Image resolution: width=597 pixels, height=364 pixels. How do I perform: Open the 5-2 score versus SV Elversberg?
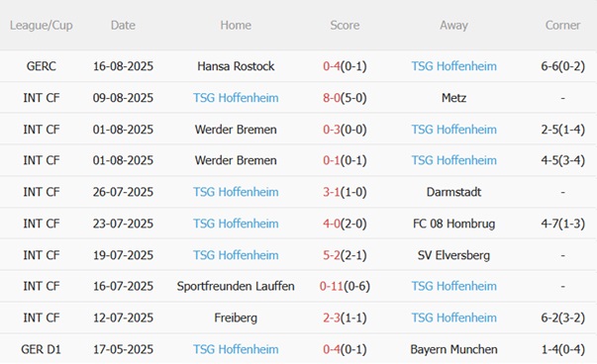click(332, 255)
